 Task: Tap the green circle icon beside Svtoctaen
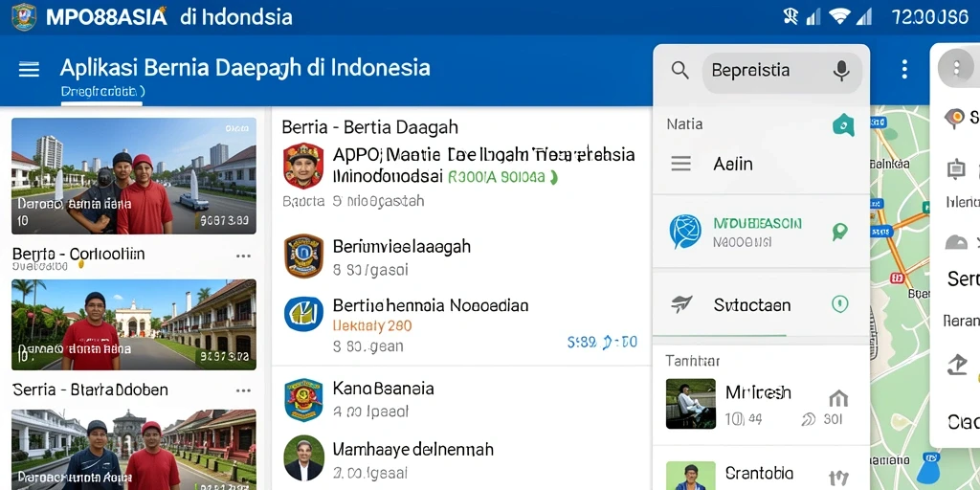click(x=840, y=304)
